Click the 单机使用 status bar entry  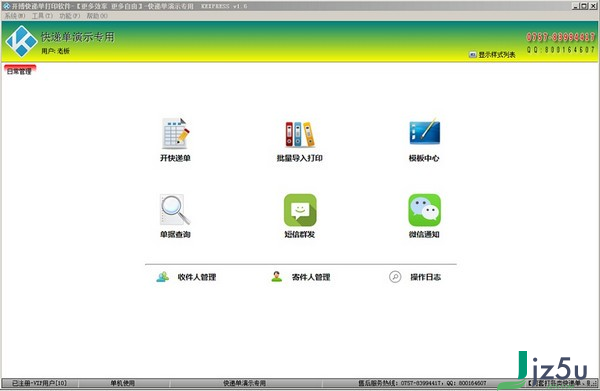tap(122, 383)
